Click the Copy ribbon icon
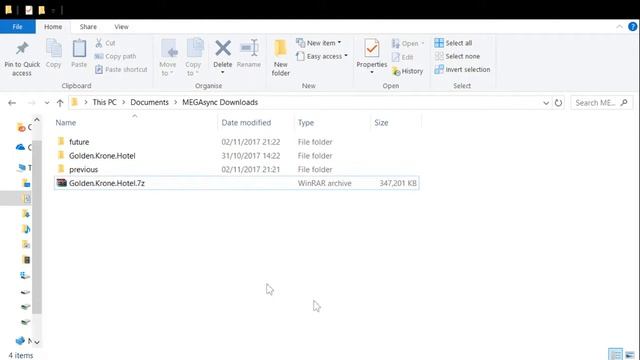Viewport: 640px width, 360px height. pyautogui.click(x=53, y=54)
